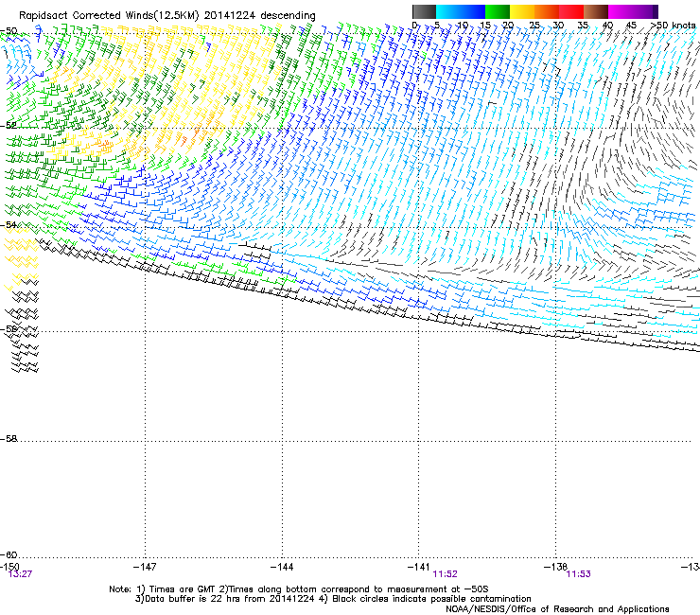The width and height of the screenshot is (700, 615).
Task: Click the '45' label under the color scale
Action: pos(631,26)
